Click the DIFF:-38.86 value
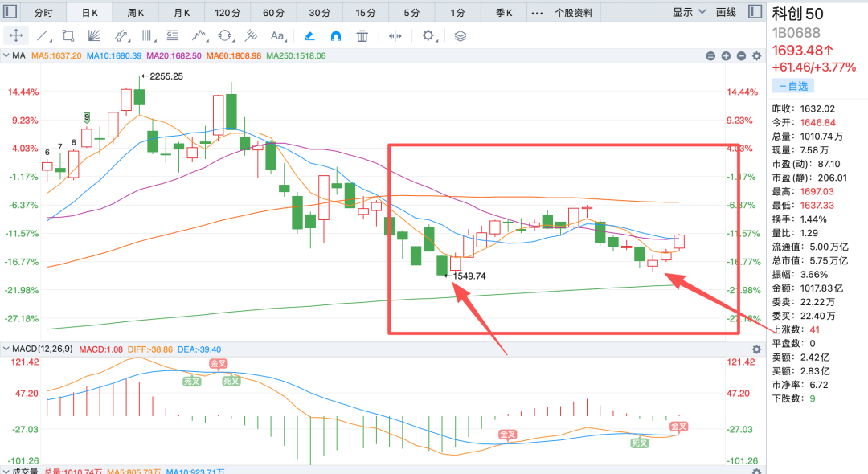The height and width of the screenshot is (474, 868). point(150,349)
